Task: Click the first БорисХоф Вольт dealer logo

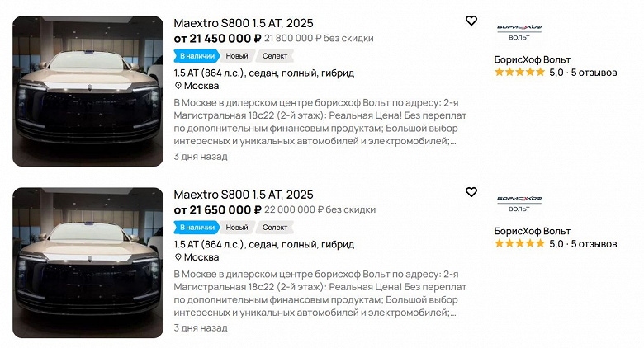Action: tap(519, 31)
